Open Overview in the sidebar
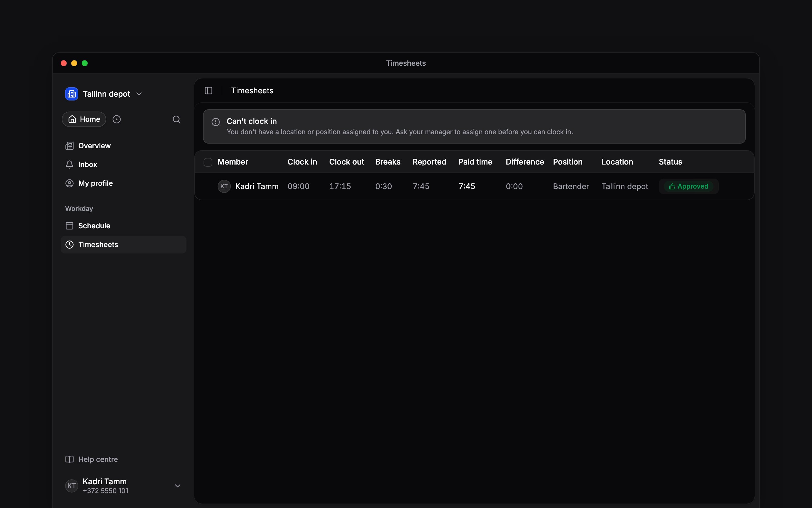This screenshot has height=508, width=812. [123, 146]
